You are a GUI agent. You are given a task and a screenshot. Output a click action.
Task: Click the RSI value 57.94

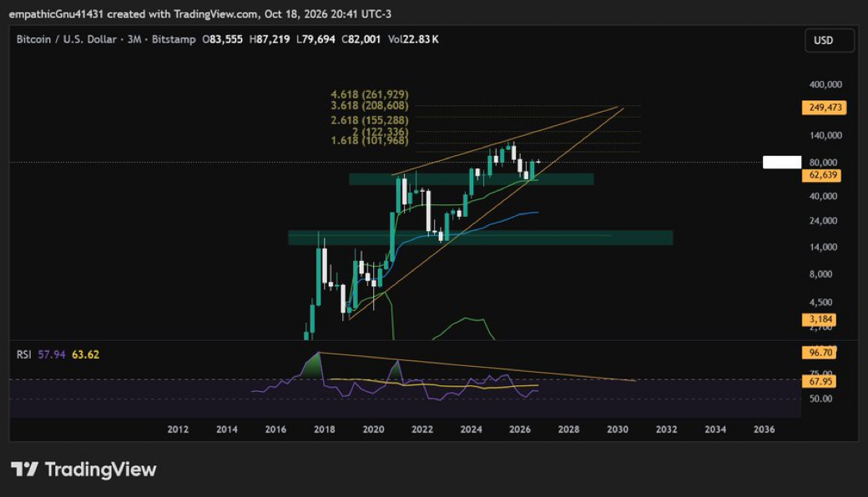point(52,354)
